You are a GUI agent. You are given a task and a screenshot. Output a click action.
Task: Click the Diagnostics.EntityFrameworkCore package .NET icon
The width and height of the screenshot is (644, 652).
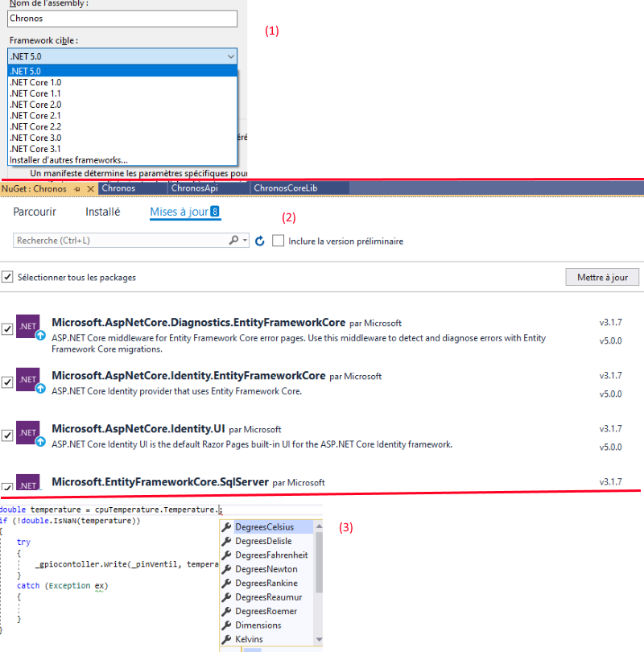tap(28, 327)
